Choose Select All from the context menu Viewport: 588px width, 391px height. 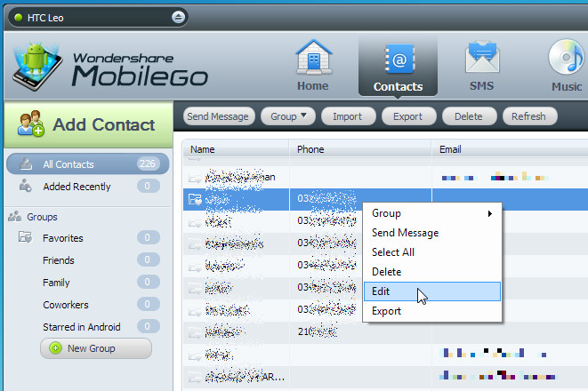pyautogui.click(x=432, y=252)
